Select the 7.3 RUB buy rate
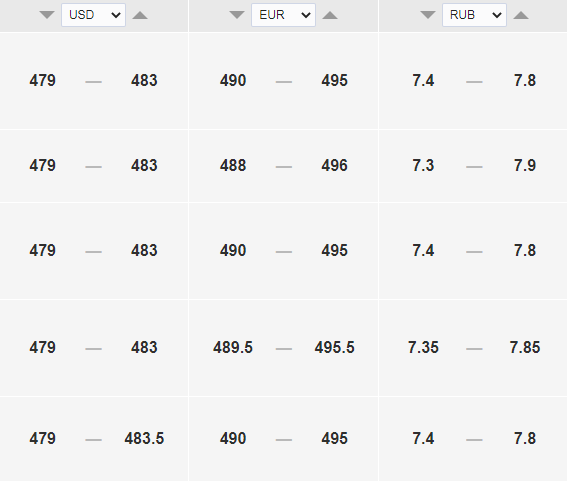Screen dimensions: 567x481 pyautogui.click(x=423, y=166)
